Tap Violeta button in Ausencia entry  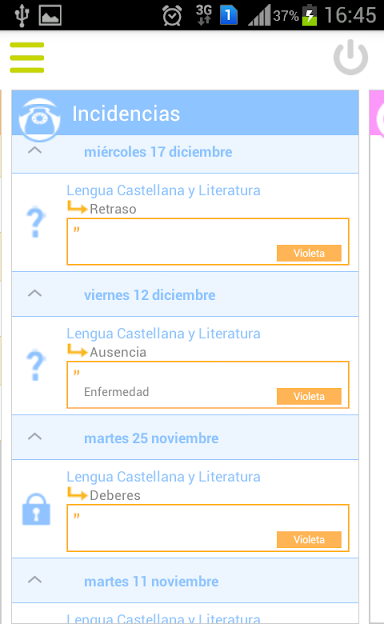coord(309,396)
